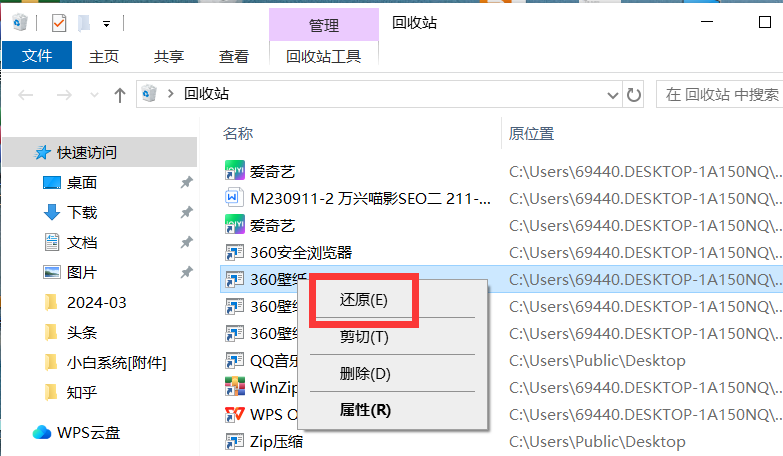Screen dimensions: 783x456
Task: Click the Recycle Bin icon in title bar
Action: click(20, 22)
